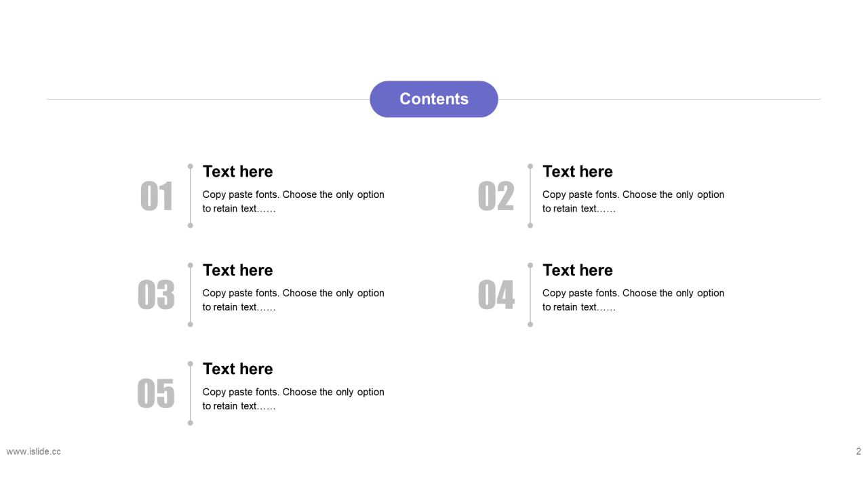Select the description paragraph under item 03
Viewport: 868px width, 488px height.
[x=294, y=300]
